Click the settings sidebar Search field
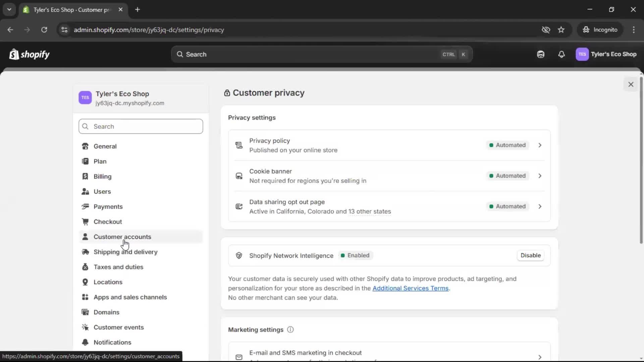Viewport: 644px width, 362px height. click(141, 126)
